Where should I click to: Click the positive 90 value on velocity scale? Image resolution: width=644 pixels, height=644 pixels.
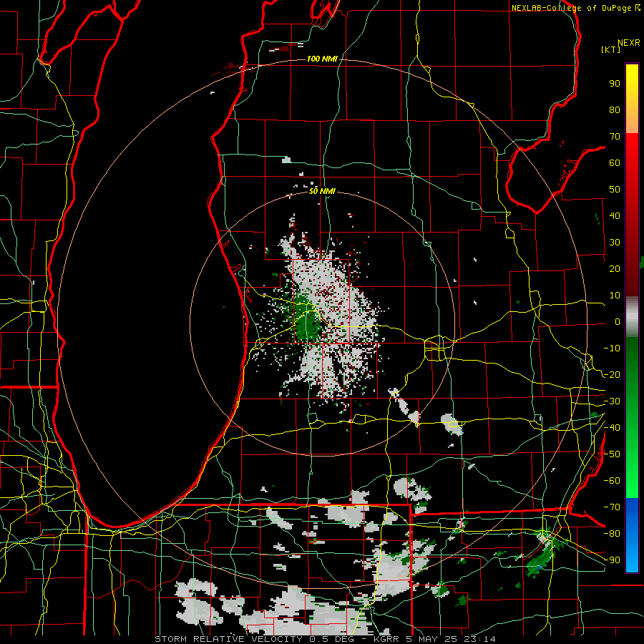[x=615, y=84]
